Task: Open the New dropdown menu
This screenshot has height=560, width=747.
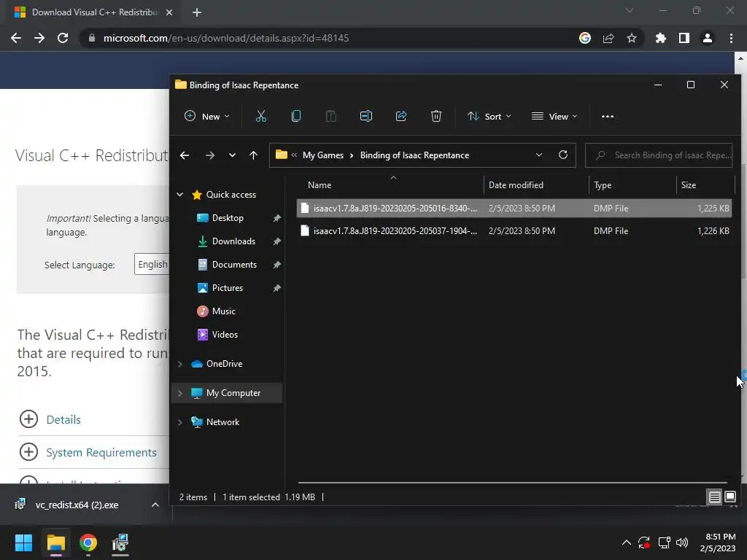Action: point(207,116)
